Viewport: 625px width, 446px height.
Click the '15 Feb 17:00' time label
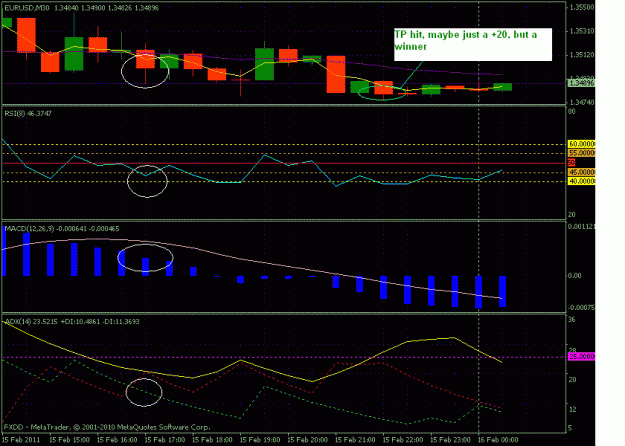(x=165, y=440)
